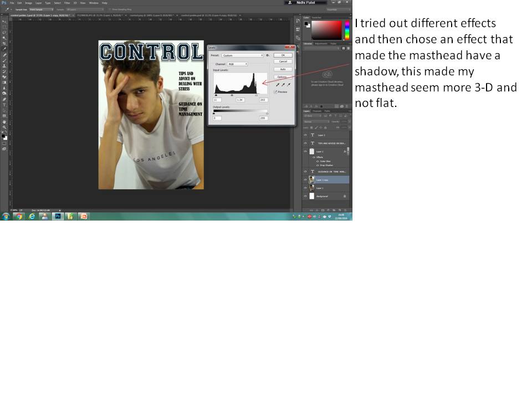This screenshot has height=399, width=532.
Task: Open Google Chrome from the taskbar
Action: click(19, 216)
